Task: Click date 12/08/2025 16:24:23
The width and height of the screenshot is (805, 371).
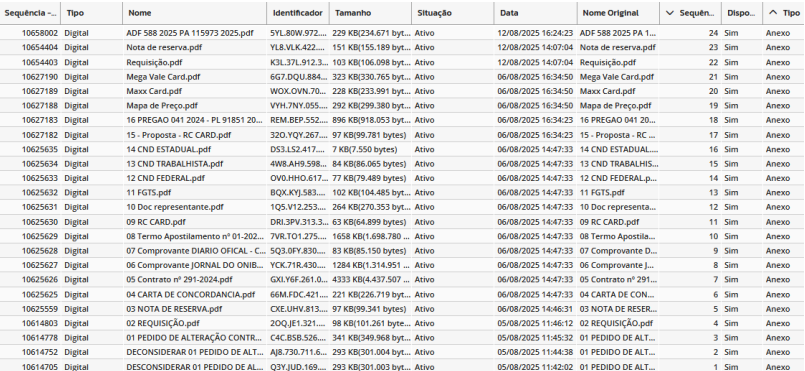Action: point(535,33)
